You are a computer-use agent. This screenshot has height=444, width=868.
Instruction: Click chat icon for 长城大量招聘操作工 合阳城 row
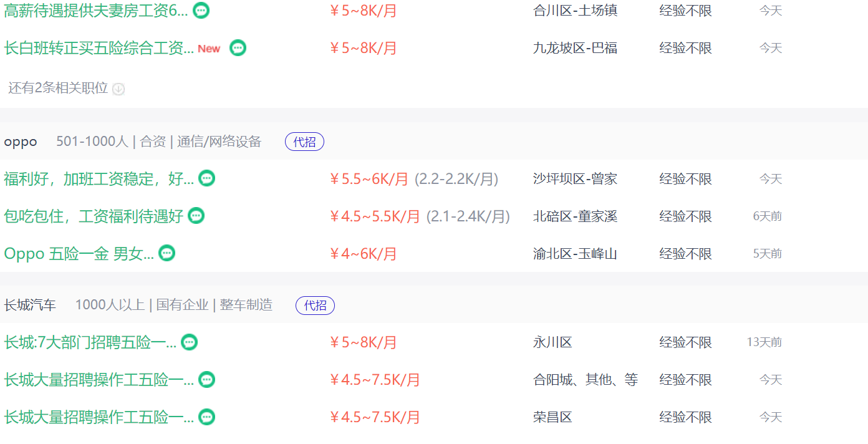click(x=206, y=379)
